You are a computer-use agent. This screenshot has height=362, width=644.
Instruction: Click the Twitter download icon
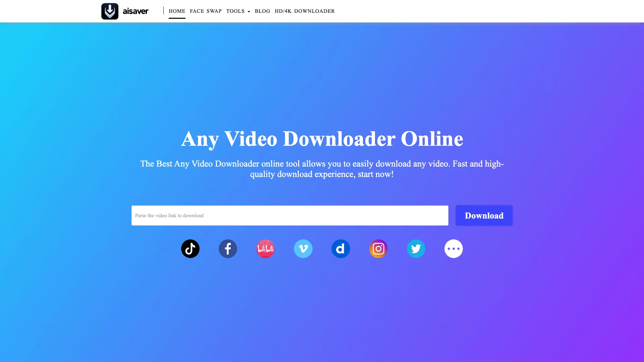pyautogui.click(x=416, y=248)
